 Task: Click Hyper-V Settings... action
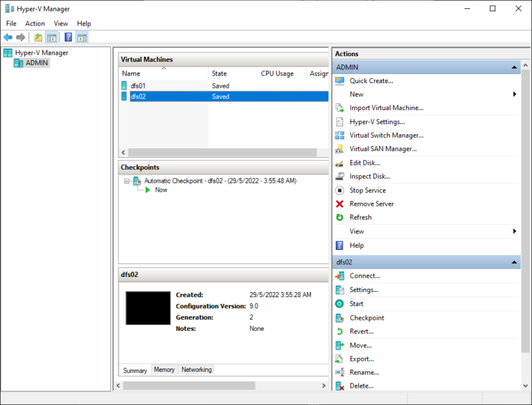click(377, 122)
